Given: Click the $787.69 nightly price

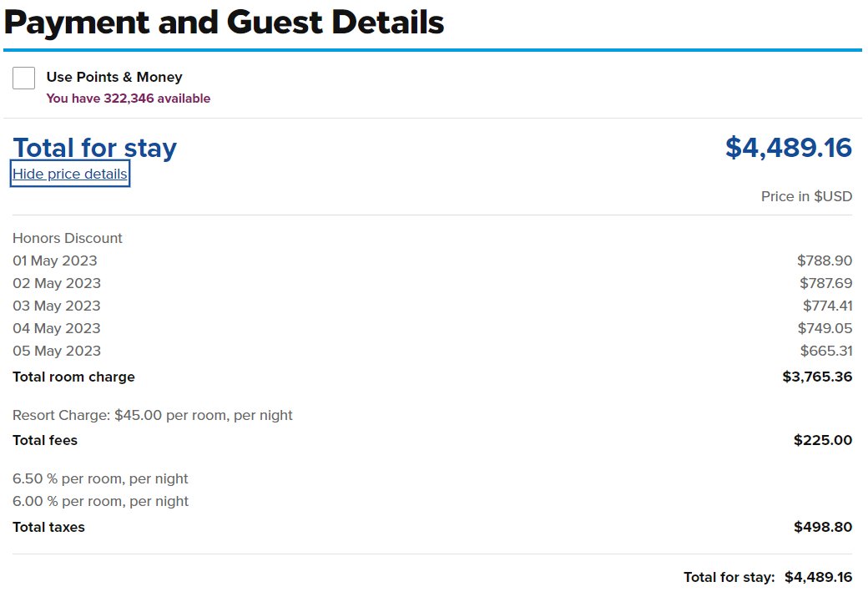Looking at the screenshot, I should coord(826,284).
